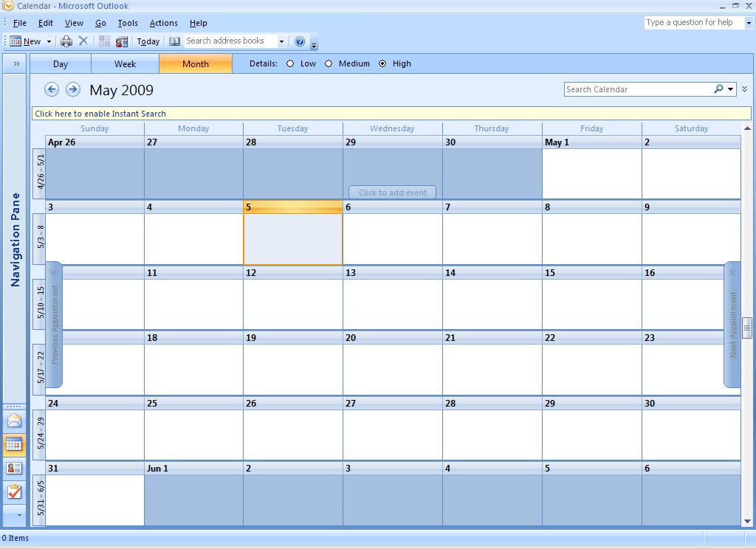Open the Address Book icon
Viewport: 756px width, 549px height.
point(174,41)
